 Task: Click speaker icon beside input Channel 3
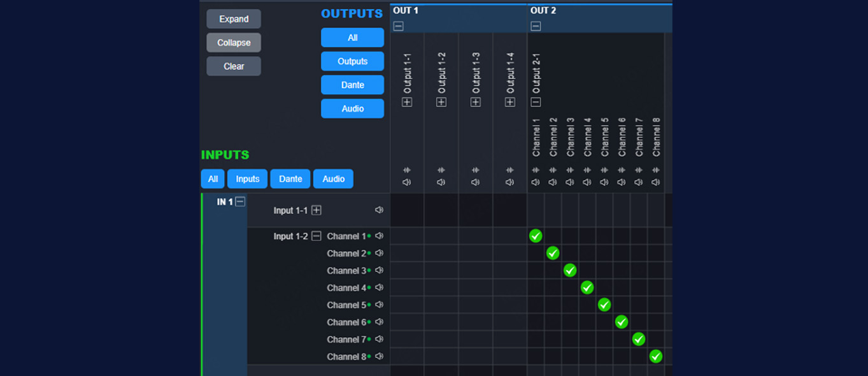click(x=379, y=270)
